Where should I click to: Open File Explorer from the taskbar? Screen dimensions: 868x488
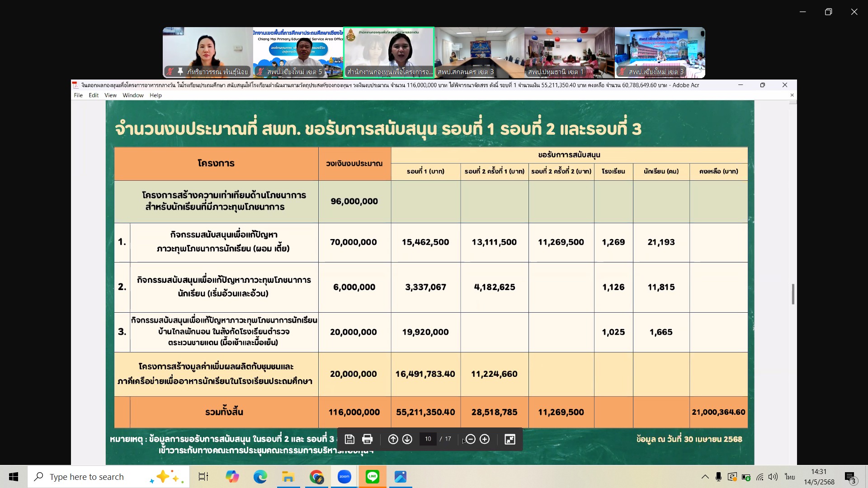pos(288,477)
